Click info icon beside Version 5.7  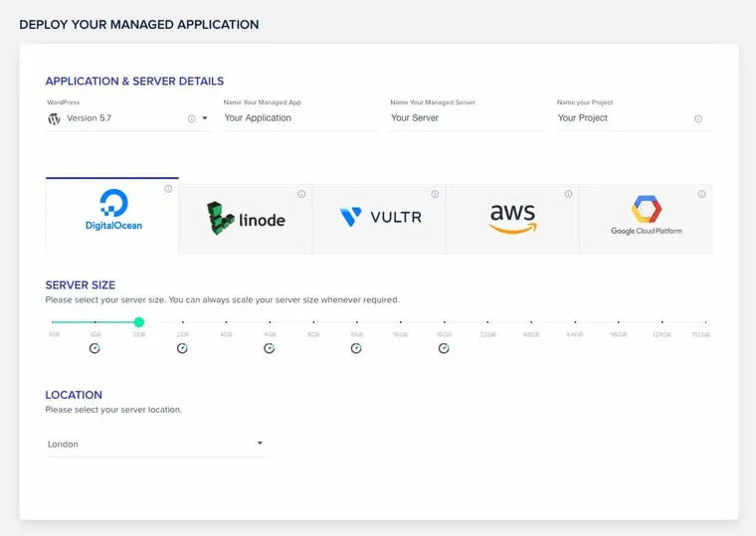click(x=192, y=118)
